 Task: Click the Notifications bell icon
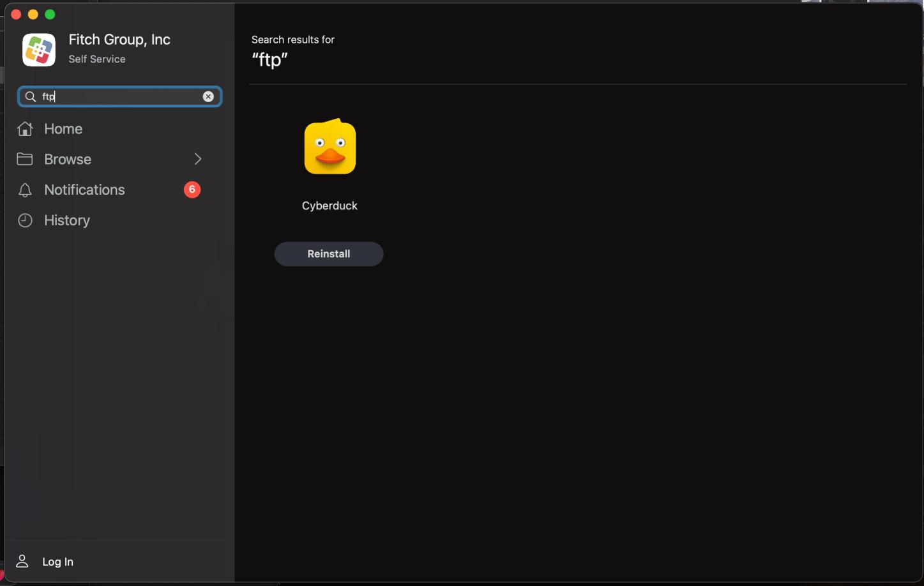coord(25,190)
